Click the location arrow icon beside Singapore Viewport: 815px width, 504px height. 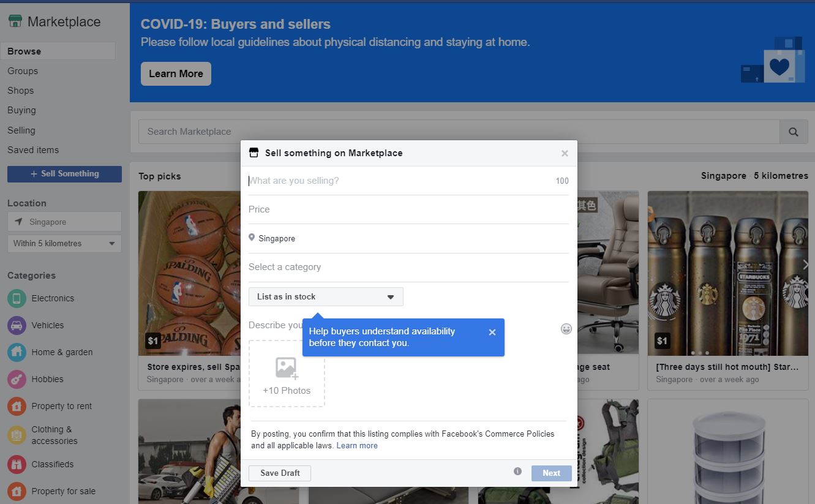coord(18,222)
